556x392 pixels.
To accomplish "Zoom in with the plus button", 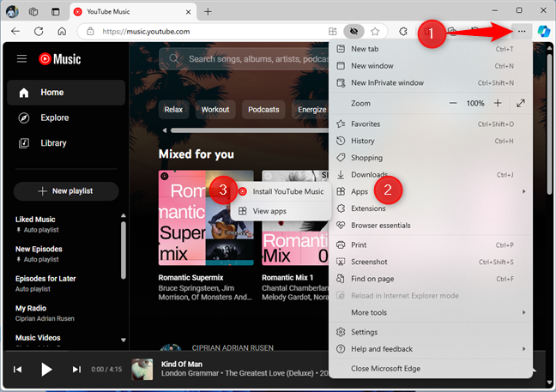I will click(498, 103).
